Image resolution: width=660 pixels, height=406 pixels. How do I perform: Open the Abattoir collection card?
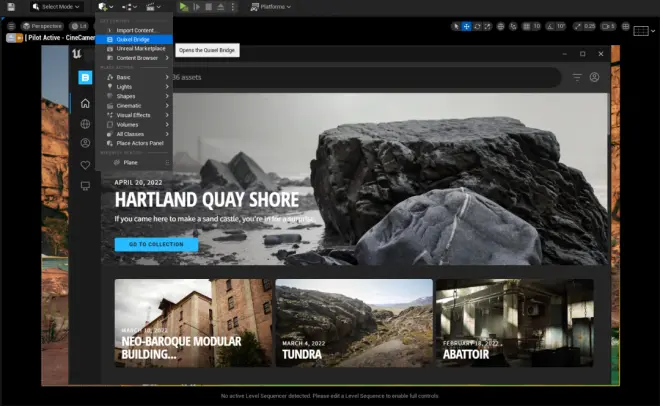coord(515,323)
